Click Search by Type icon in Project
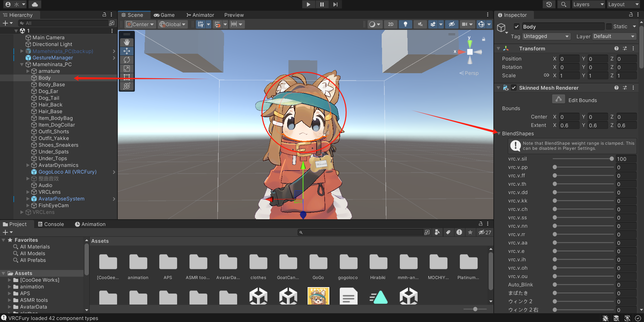644x322 pixels. [x=437, y=232]
